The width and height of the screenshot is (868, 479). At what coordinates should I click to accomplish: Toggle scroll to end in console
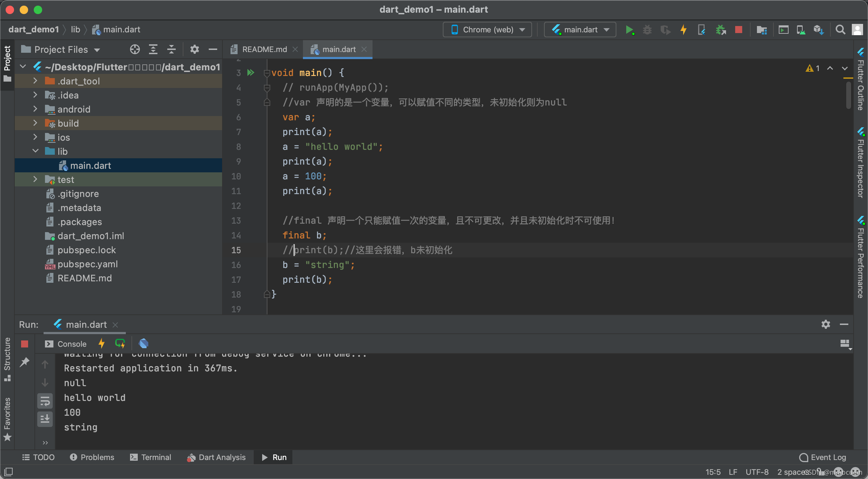[45, 419]
